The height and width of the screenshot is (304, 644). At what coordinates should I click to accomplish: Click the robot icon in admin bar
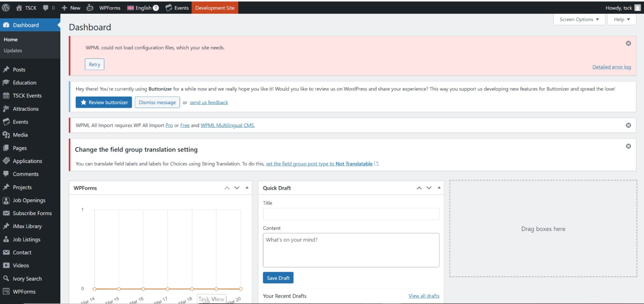(x=90, y=8)
